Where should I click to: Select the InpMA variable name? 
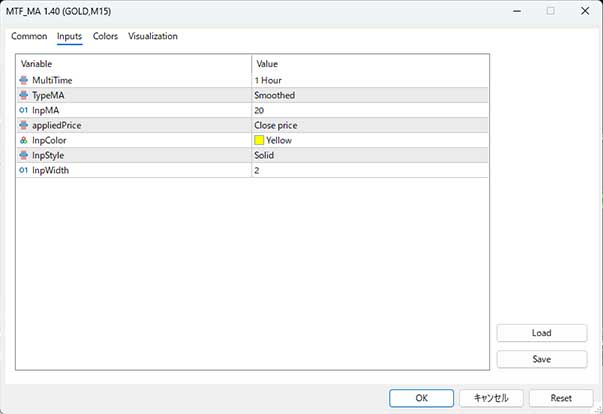coord(46,110)
